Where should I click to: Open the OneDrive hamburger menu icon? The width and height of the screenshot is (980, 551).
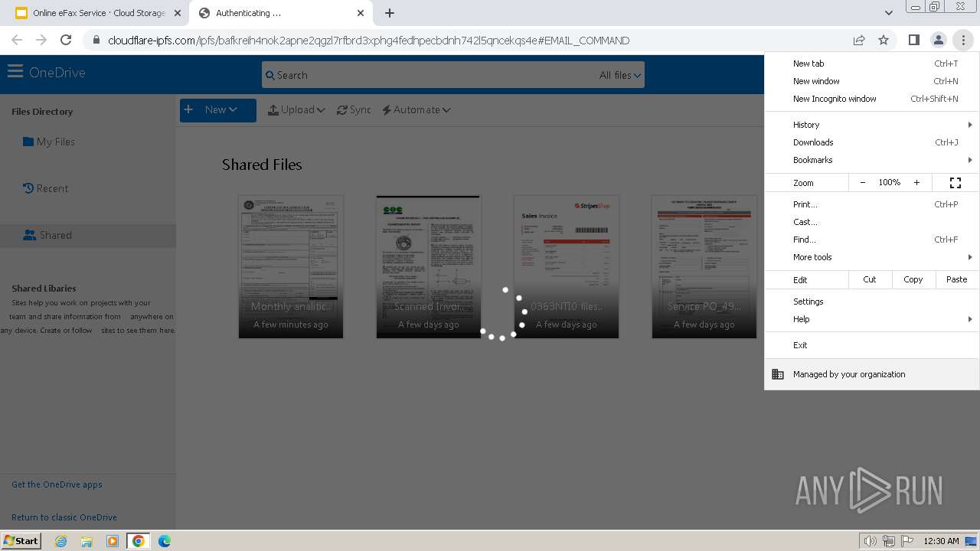click(15, 72)
